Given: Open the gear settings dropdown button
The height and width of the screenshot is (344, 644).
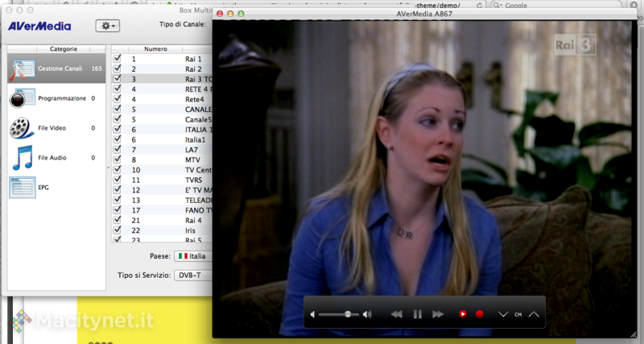Looking at the screenshot, I should (x=108, y=26).
